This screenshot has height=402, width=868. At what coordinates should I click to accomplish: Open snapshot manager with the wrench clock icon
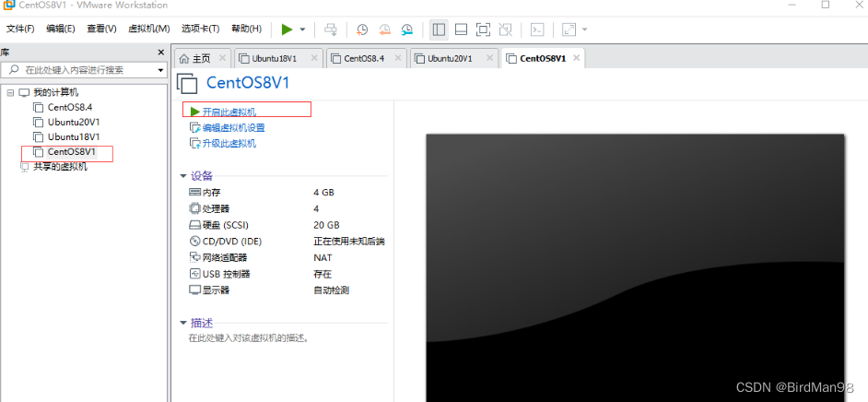[407, 30]
